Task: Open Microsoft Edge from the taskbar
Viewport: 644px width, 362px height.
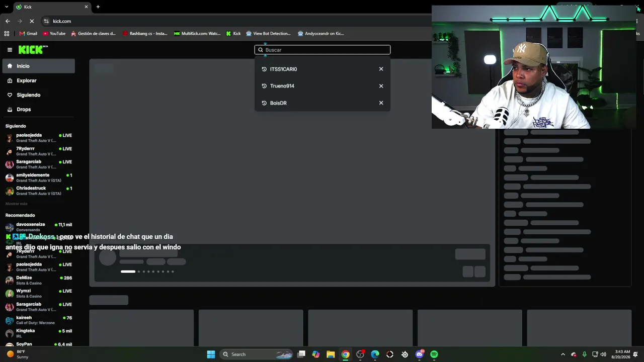Action: 375,354
